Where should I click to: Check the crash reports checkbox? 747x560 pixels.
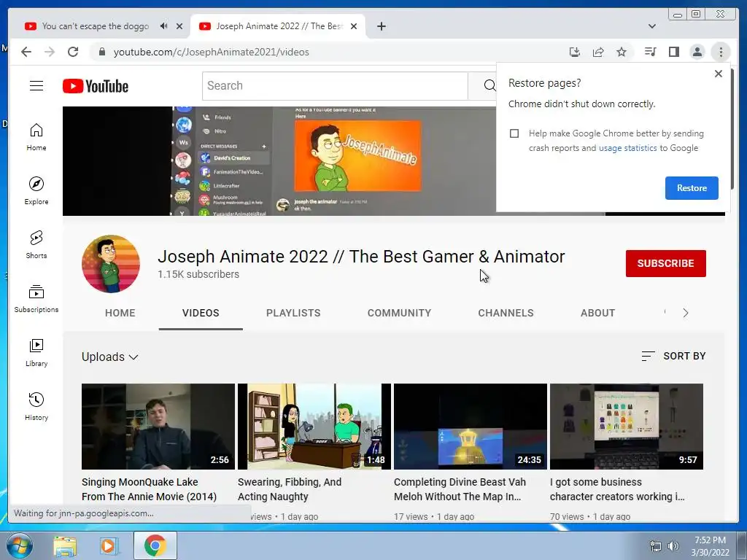tap(514, 133)
